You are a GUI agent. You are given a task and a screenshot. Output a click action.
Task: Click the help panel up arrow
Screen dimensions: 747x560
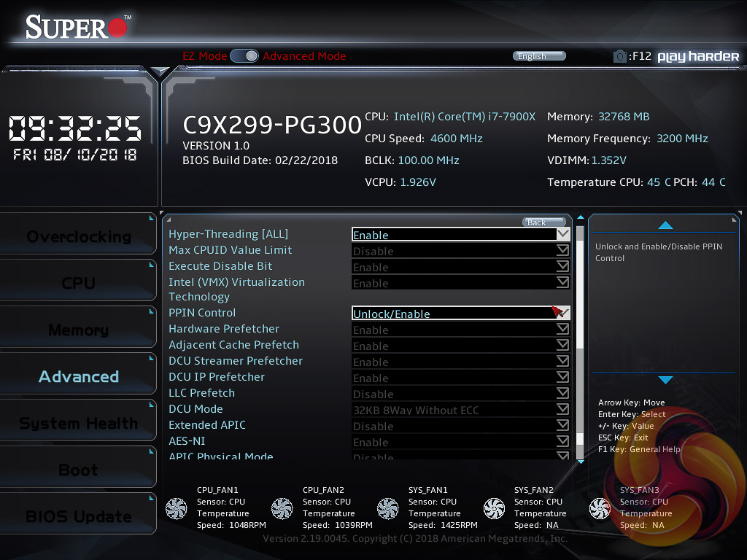(x=665, y=225)
